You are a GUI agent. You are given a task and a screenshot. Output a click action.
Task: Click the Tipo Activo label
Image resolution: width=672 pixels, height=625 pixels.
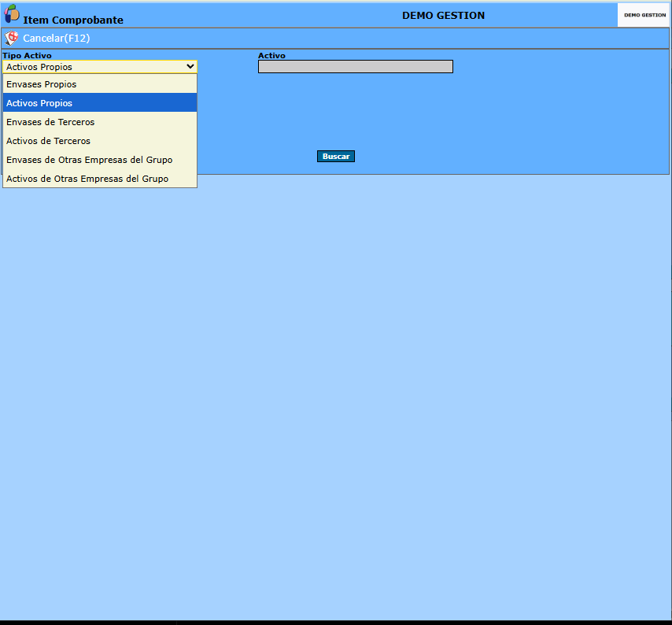[27, 55]
